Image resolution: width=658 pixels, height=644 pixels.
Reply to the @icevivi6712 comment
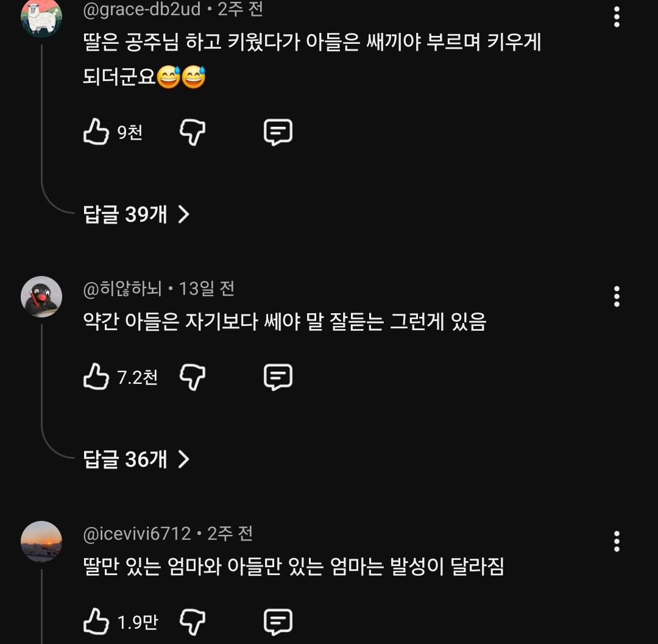point(278,622)
